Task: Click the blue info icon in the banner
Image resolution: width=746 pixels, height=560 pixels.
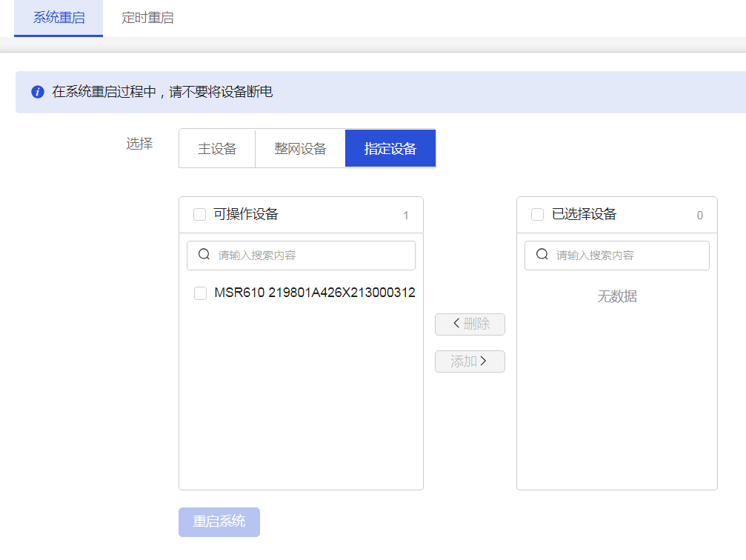Action: point(38,93)
